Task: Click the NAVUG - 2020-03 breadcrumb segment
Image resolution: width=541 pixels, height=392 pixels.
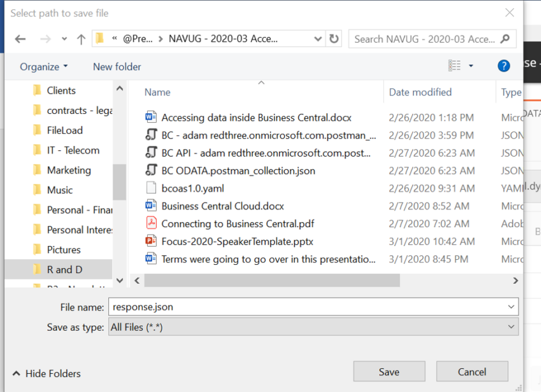Action: pyautogui.click(x=223, y=38)
